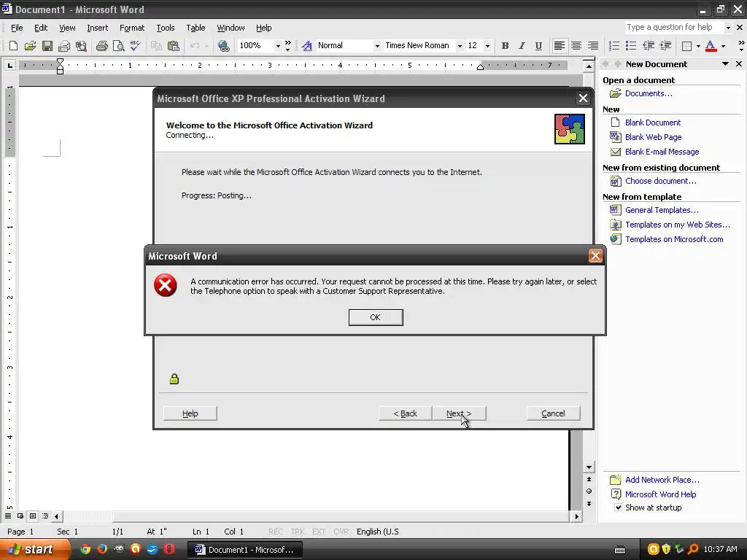Screen dimensions: 747x560
Task: Toggle Underline formatting
Action: (x=538, y=46)
